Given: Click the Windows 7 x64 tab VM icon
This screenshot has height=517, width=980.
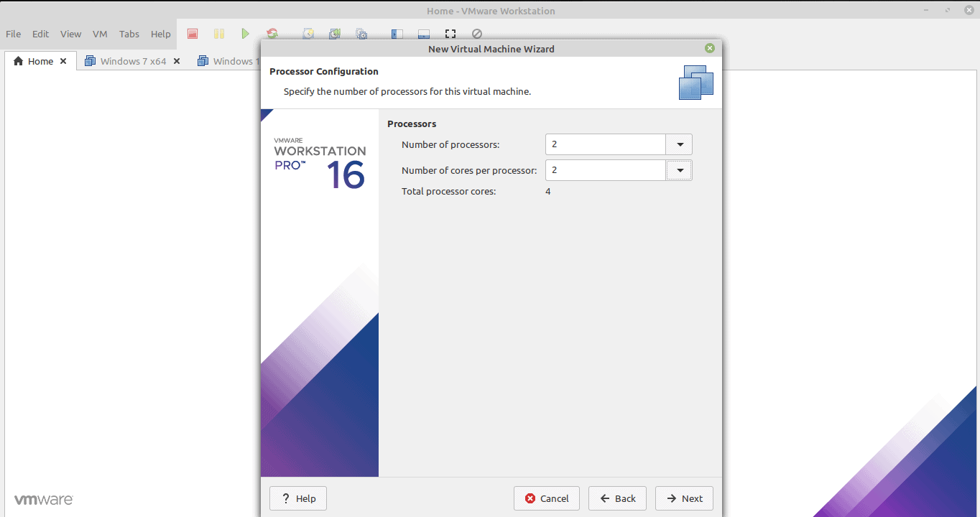Looking at the screenshot, I should tap(90, 61).
